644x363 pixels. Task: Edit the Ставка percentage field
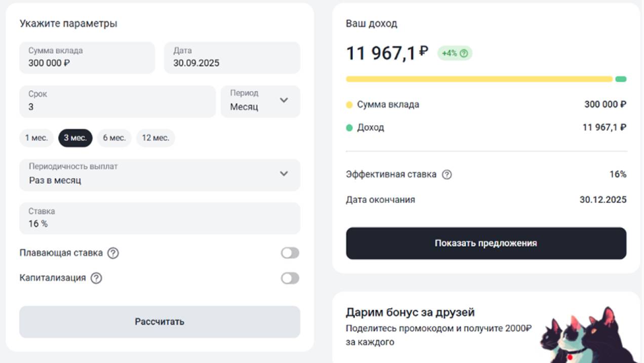point(159,219)
